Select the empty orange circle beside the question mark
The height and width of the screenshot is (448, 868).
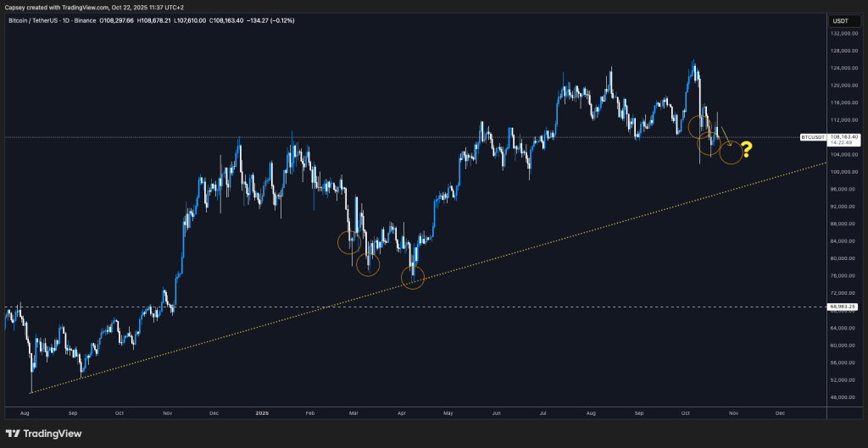(x=731, y=152)
